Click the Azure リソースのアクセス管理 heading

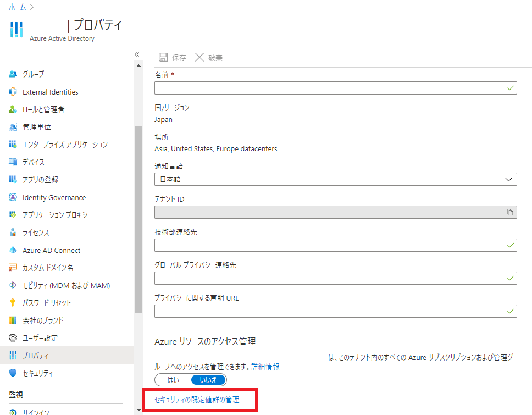[205, 341]
